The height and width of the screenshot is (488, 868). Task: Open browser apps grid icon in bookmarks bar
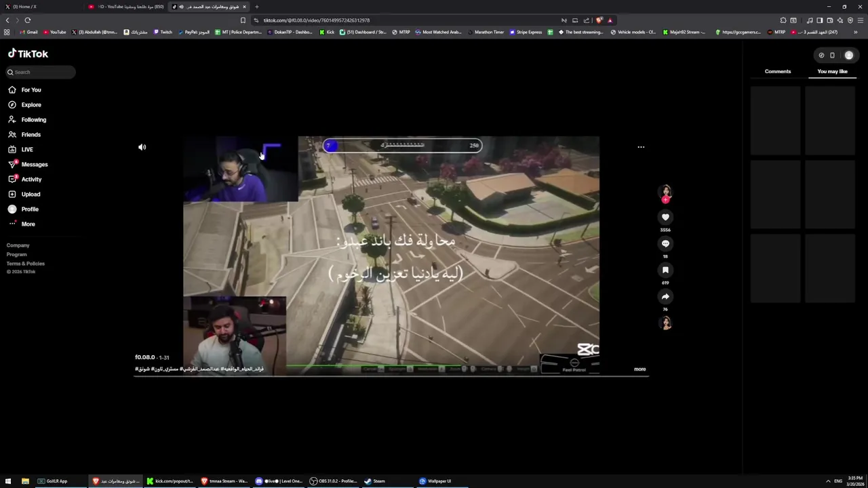(x=7, y=32)
